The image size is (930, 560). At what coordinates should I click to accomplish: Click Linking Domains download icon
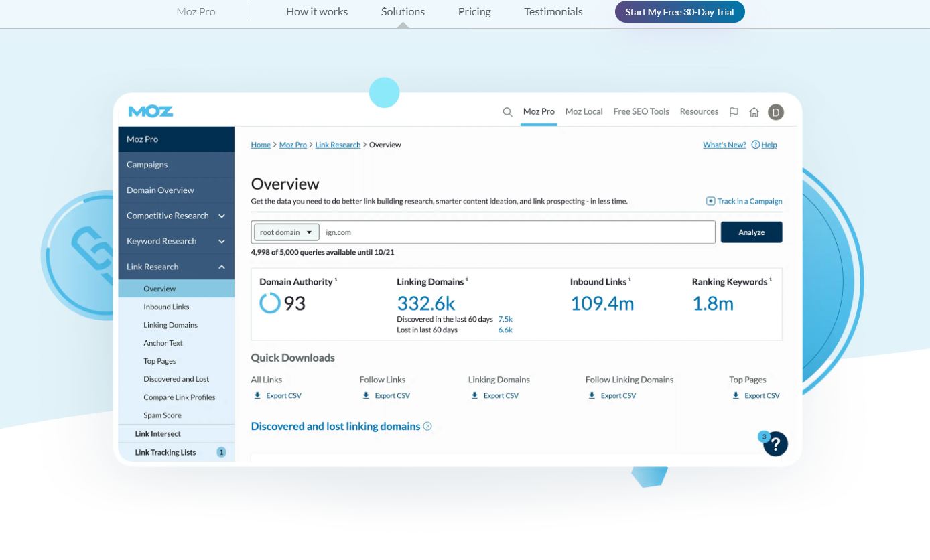click(474, 395)
